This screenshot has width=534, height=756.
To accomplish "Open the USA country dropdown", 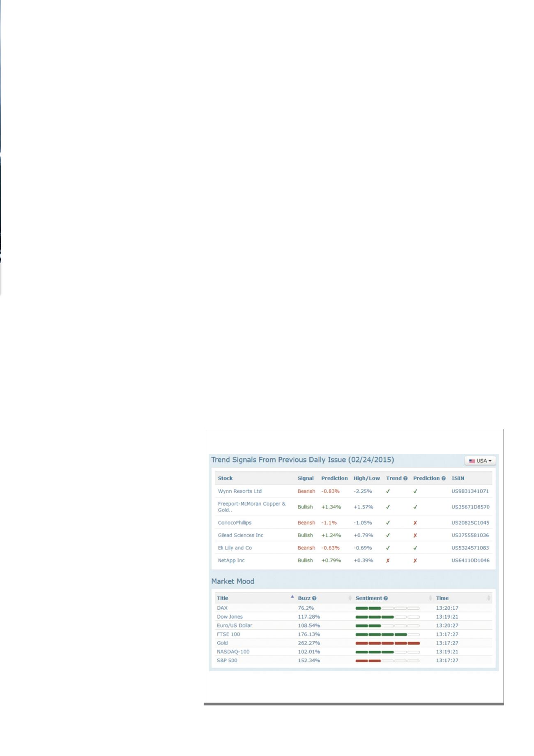I will [x=480, y=461].
